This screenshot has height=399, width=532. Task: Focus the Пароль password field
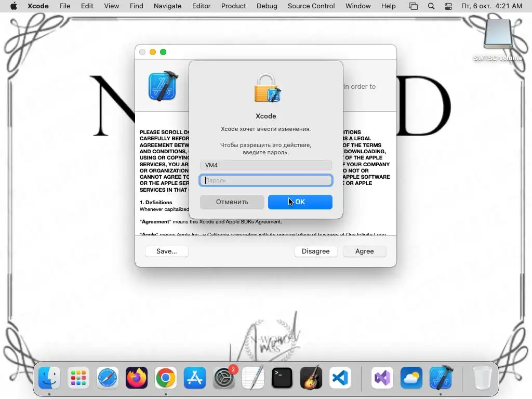(x=266, y=180)
